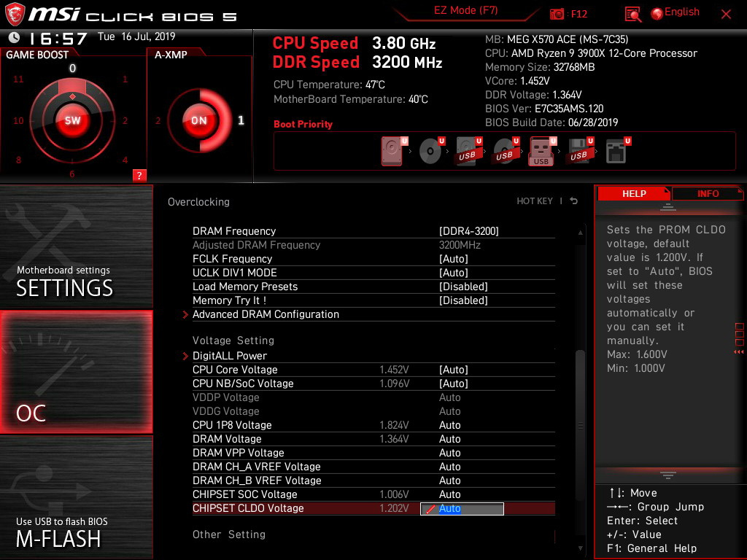This screenshot has width=747, height=560.
Task: Click the 16:57 time display
Action: (58, 38)
